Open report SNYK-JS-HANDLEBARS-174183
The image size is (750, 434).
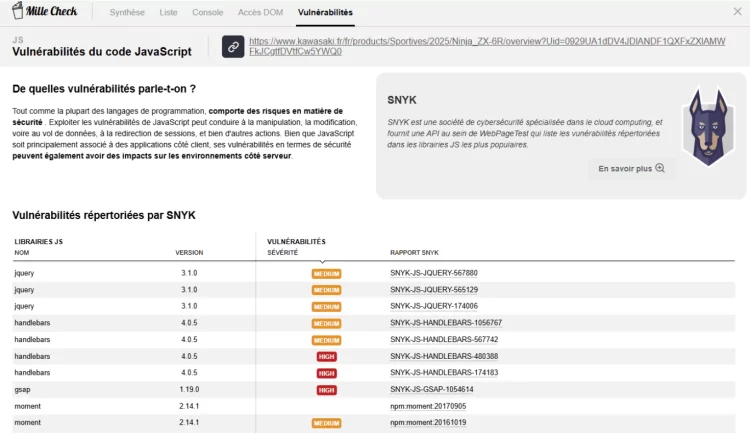444,373
